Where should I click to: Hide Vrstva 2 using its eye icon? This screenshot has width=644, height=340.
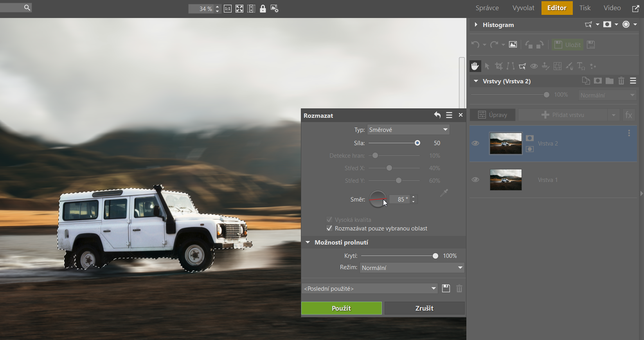(475, 143)
